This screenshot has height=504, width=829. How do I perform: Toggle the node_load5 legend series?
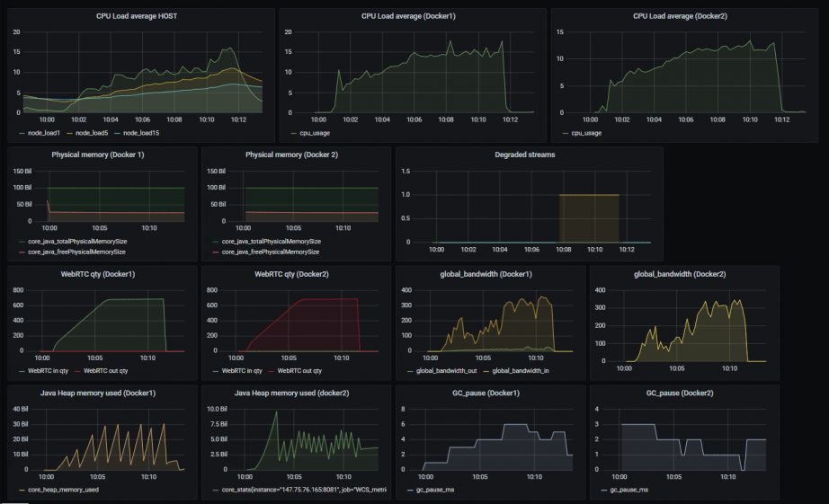pos(93,133)
